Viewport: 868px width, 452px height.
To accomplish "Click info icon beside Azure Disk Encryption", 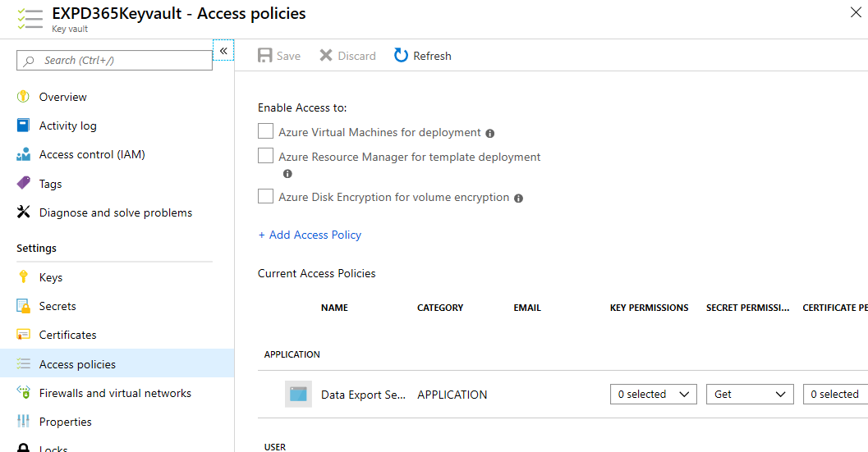I will point(518,199).
